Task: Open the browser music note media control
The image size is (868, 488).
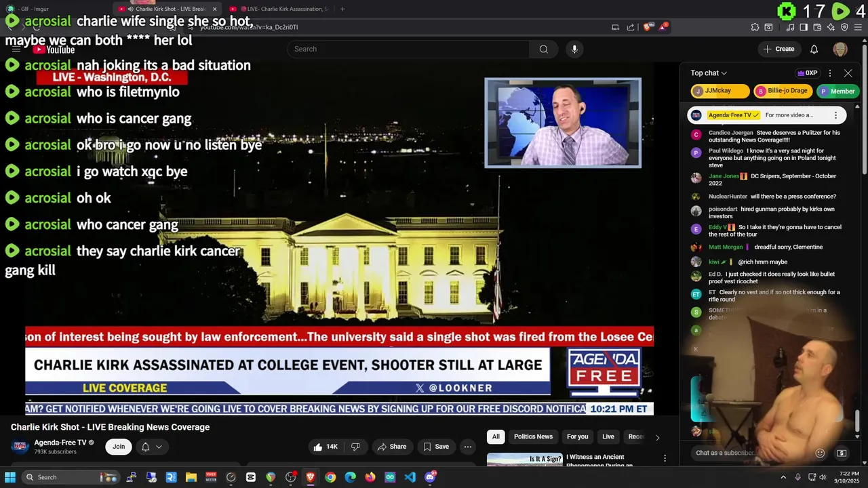Action: [790, 27]
